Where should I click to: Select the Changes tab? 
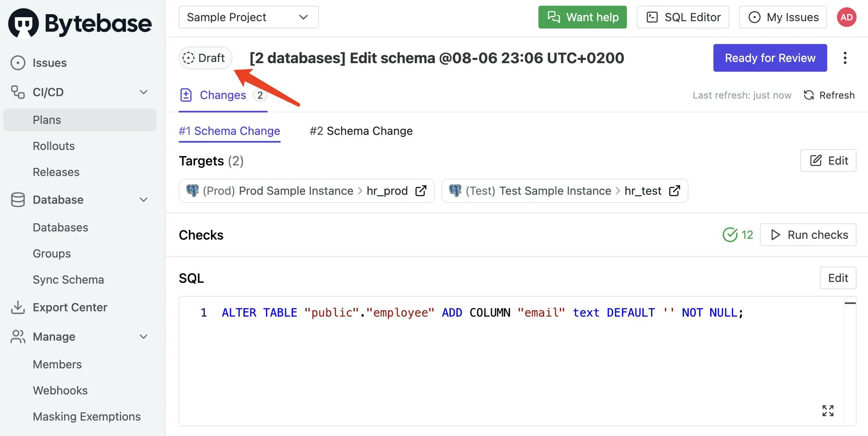223,95
